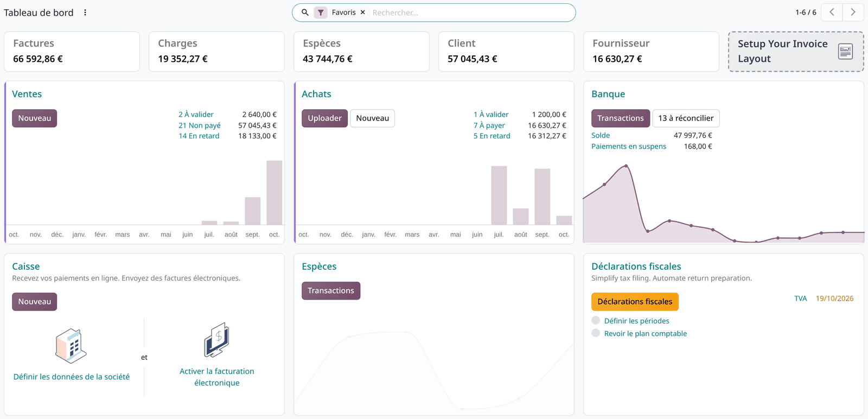Open Définir les périodes link
This screenshot has height=419, width=868.
637,321
